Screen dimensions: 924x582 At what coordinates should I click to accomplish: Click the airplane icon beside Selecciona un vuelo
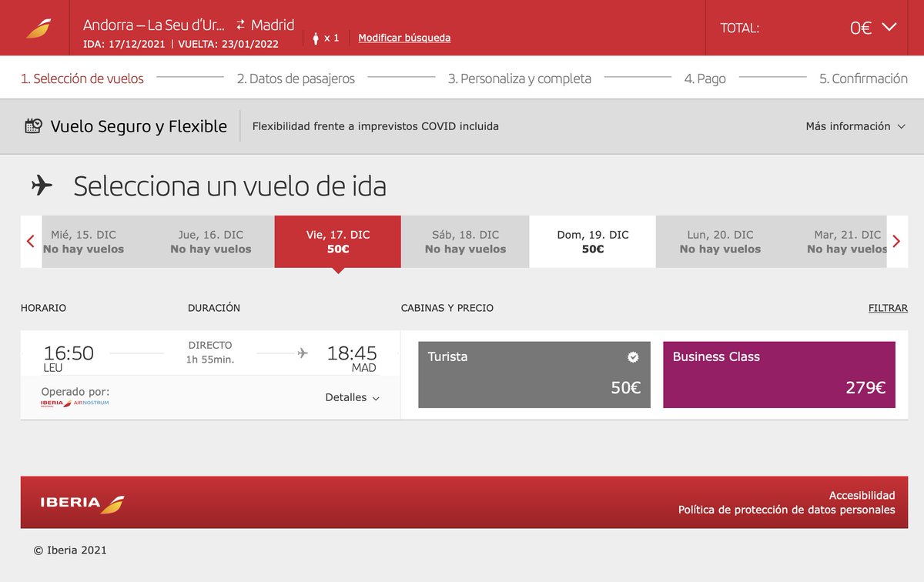42,186
